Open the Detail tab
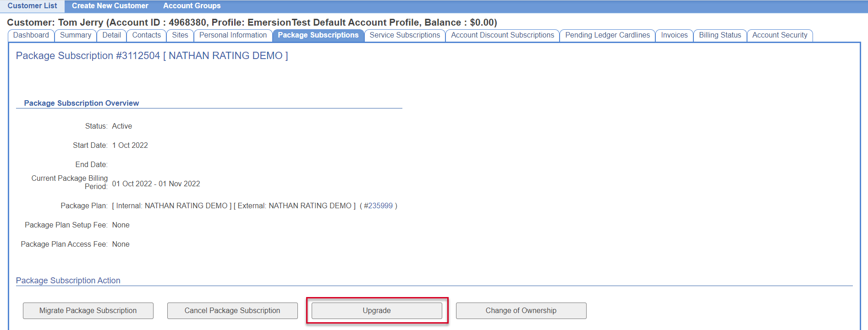The width and height of the screenshot is (868, 330). coord(111,35)
